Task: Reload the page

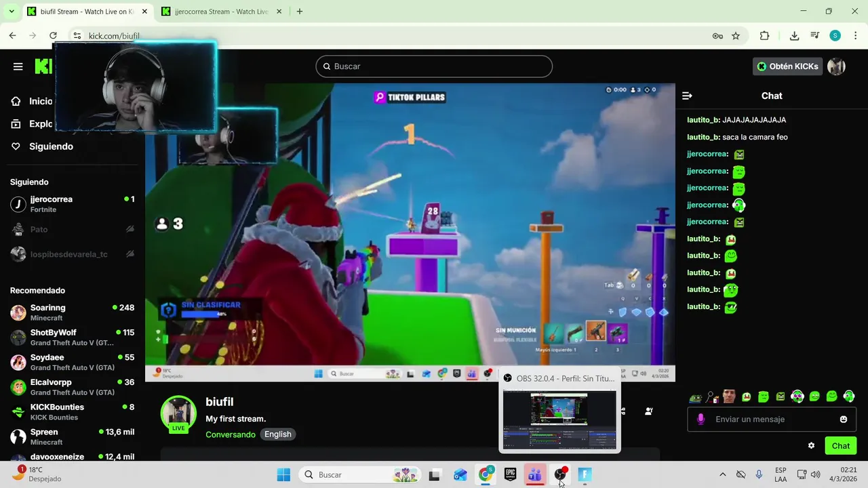Action: click(x=53, y=36)
